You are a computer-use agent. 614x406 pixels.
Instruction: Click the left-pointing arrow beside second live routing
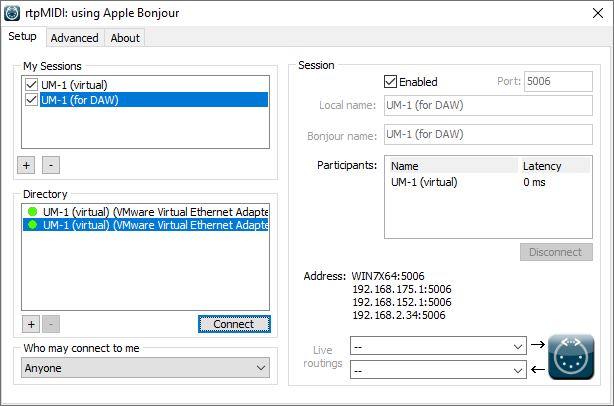tap(538, 369)
